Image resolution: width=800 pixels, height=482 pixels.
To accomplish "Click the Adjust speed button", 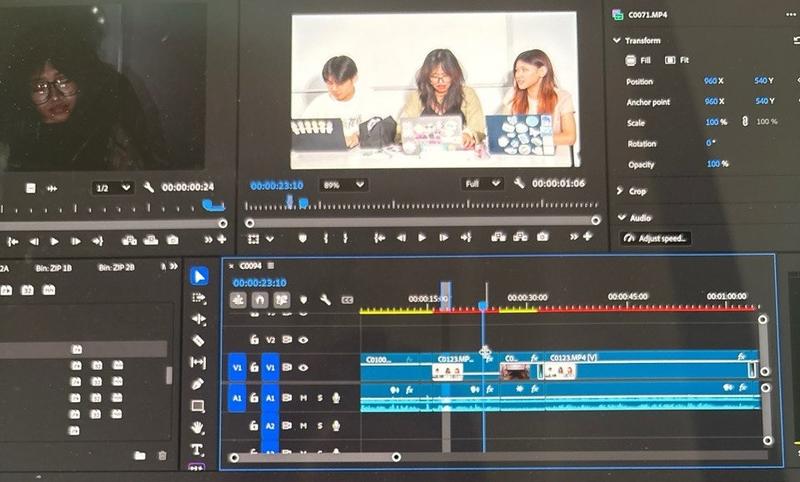I will 656,239.
